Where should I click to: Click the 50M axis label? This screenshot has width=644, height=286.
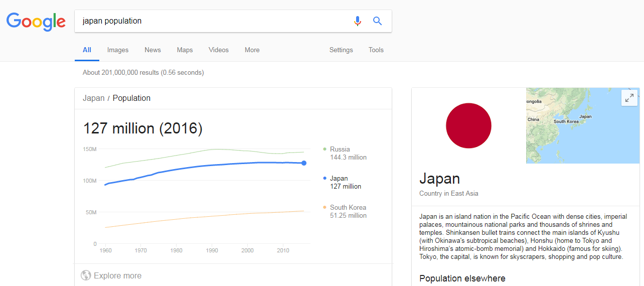point(91,212)
